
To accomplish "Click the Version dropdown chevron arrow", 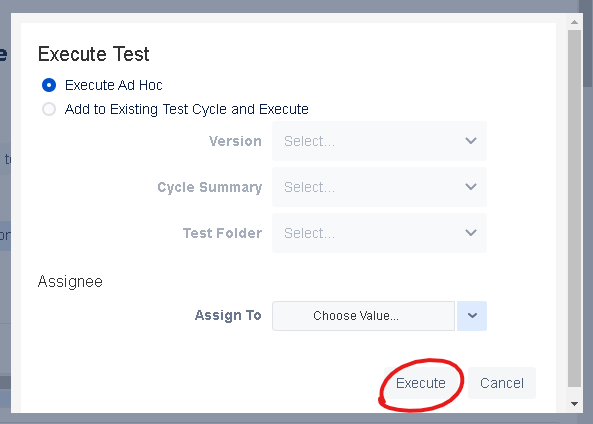I will (x=471, y=141).
